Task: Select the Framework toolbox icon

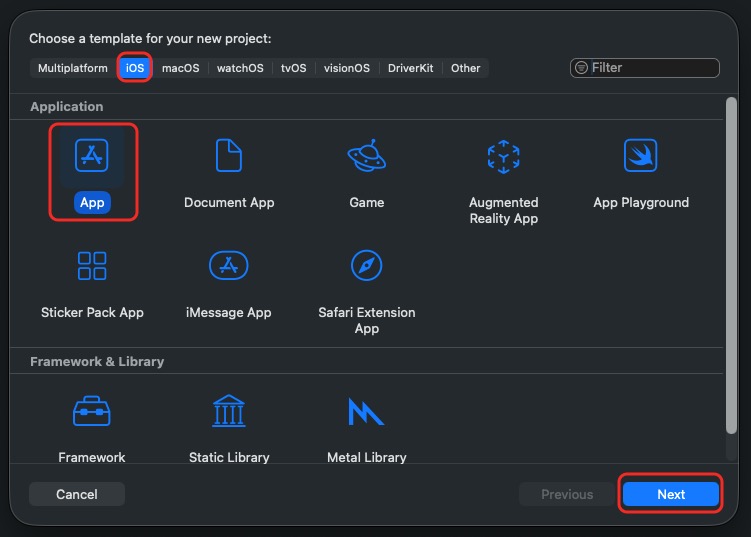Action: tap(91, 411)
